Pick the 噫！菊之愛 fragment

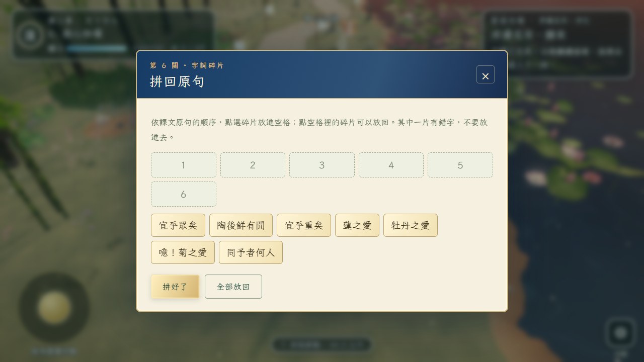tap(183, 252)
